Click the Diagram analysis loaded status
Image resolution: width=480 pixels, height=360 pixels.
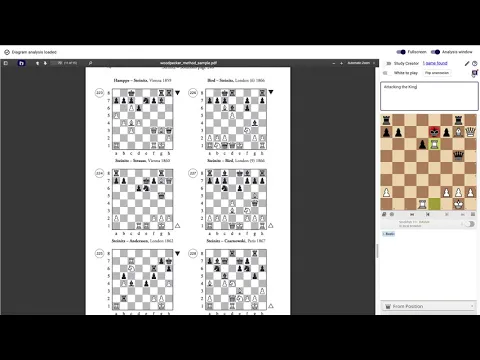tap(31, 52)
